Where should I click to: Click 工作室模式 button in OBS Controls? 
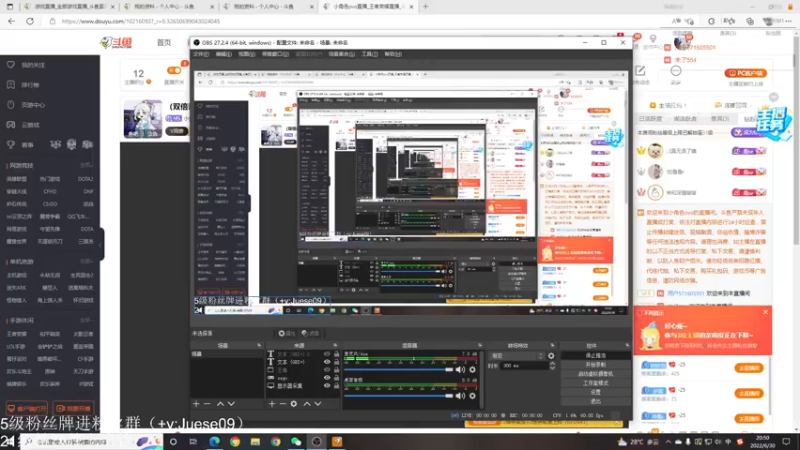595,383
